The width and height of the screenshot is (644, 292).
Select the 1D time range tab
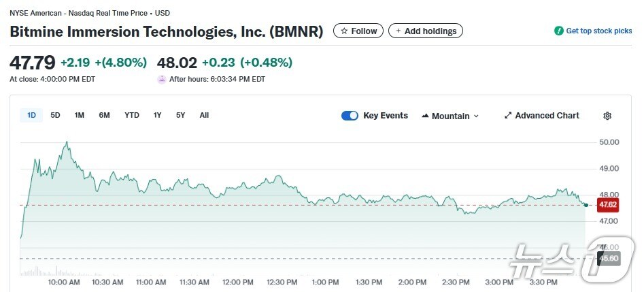pos(31,115)
